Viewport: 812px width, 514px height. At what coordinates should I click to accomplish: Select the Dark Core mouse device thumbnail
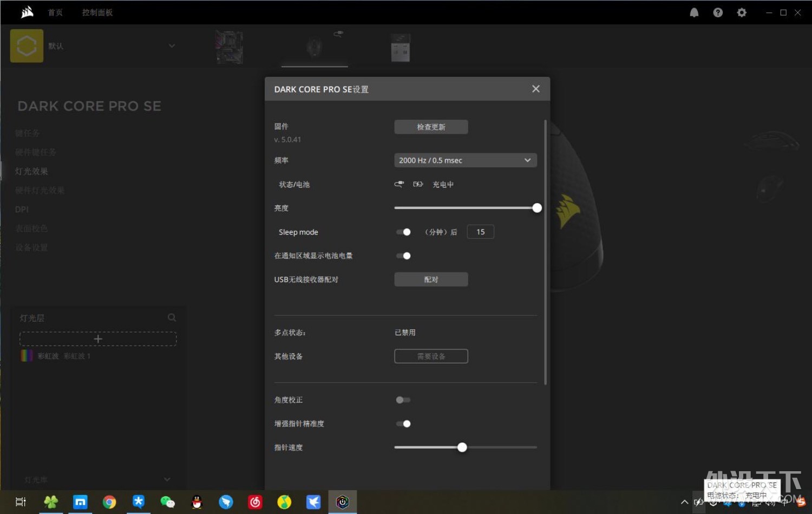click(315, 48)
